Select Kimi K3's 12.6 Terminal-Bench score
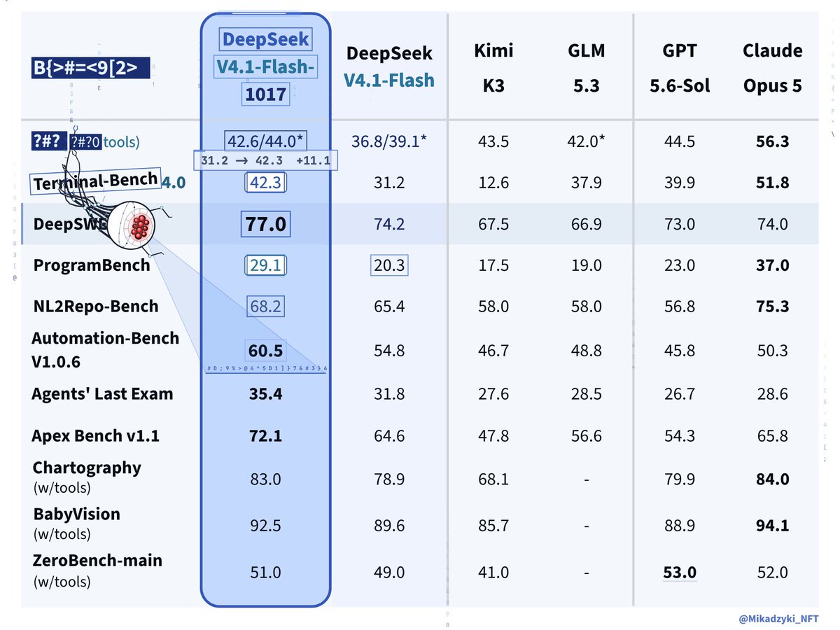 click(x=493, y=183)
